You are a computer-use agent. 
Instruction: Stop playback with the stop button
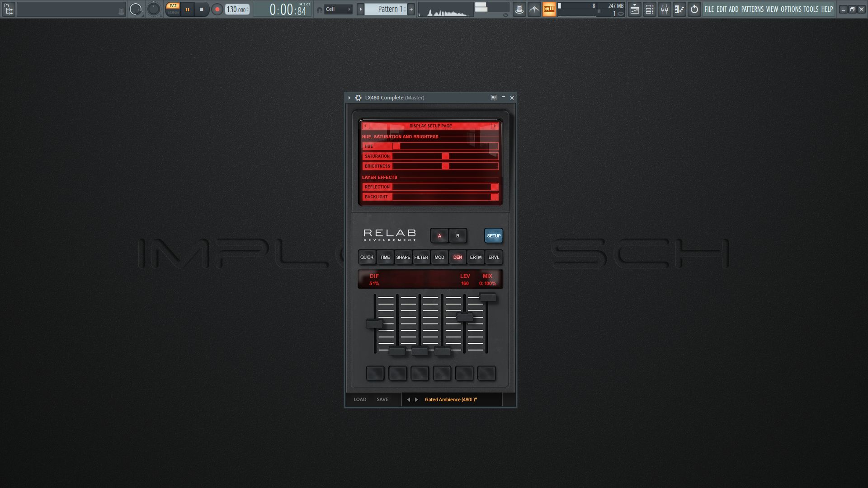tap(202, 9)
